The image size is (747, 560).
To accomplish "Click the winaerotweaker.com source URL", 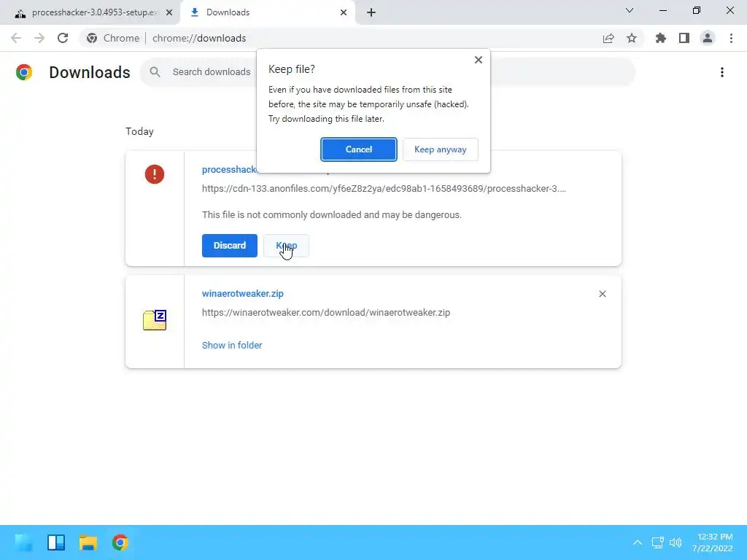I will pyautogui.click(x=326, y=313).
